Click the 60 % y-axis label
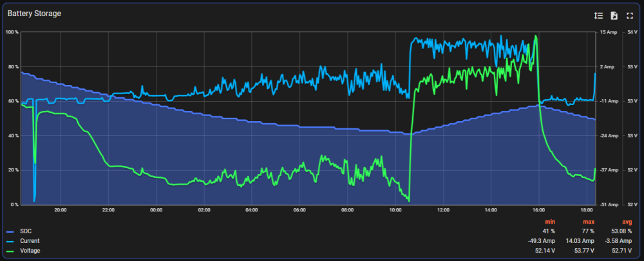Screen dimensions: 644x261 [13, 101]
